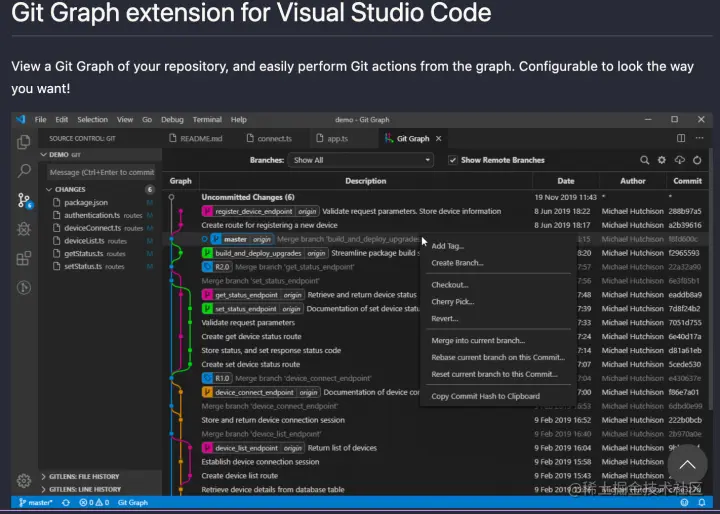Select 'Store and return device connection session' commit
720x514 pixels.
(435, 420)
